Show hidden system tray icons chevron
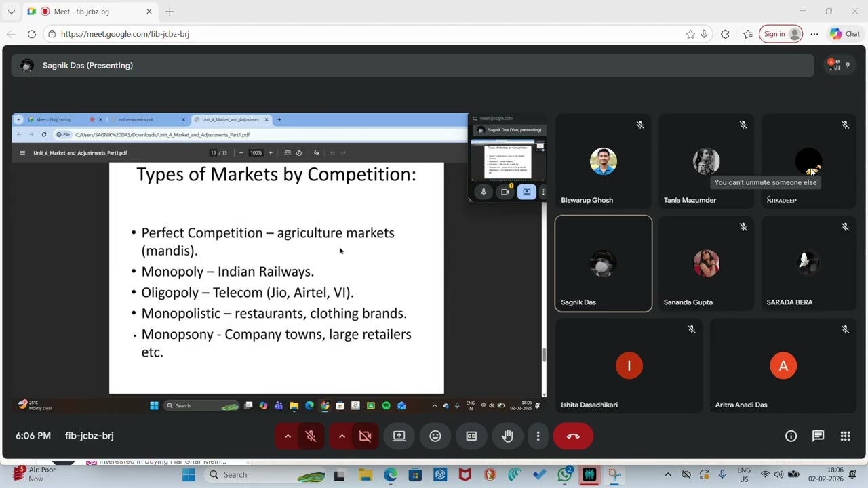The image size is (868, 488). (x=668, y=474)
